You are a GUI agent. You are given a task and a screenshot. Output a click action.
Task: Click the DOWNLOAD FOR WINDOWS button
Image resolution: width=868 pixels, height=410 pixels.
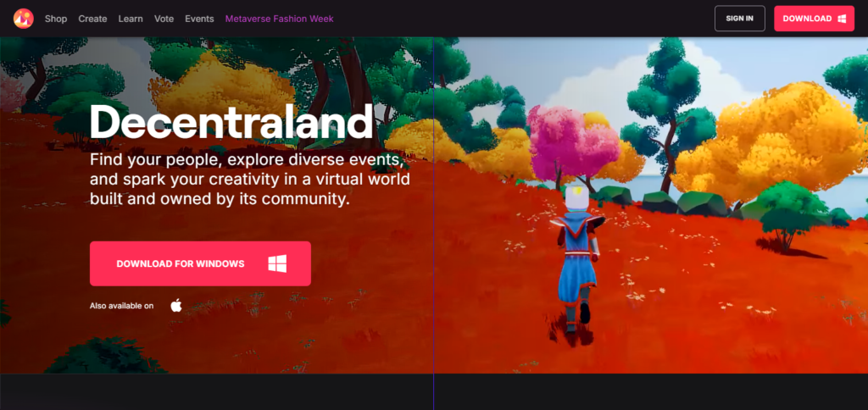[200, 263]
